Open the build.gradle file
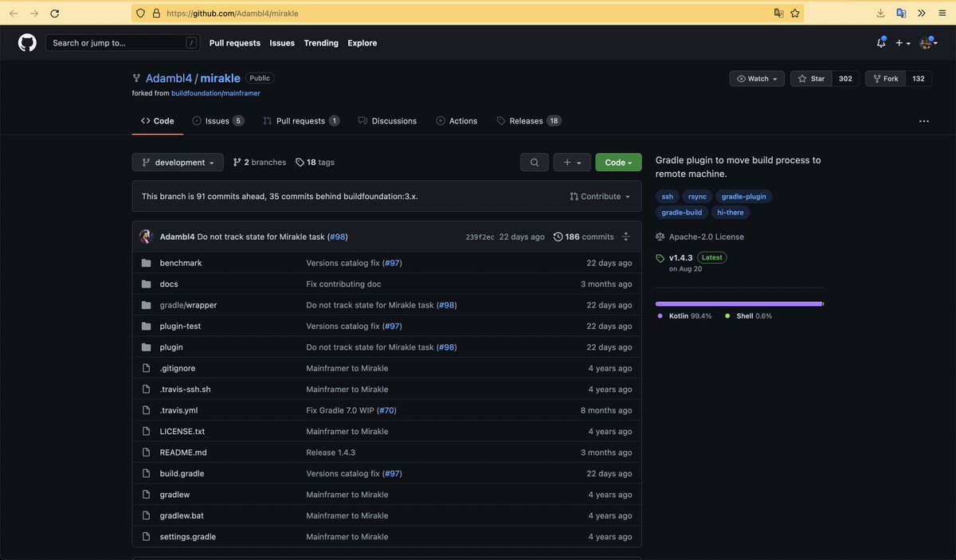956x560 pixels. pos(182,473)
